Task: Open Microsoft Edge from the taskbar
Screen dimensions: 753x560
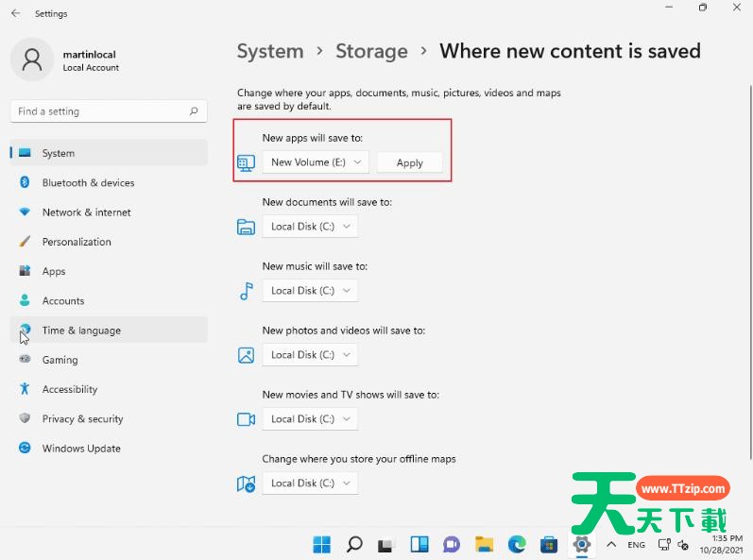Action: tap(517, 544)
